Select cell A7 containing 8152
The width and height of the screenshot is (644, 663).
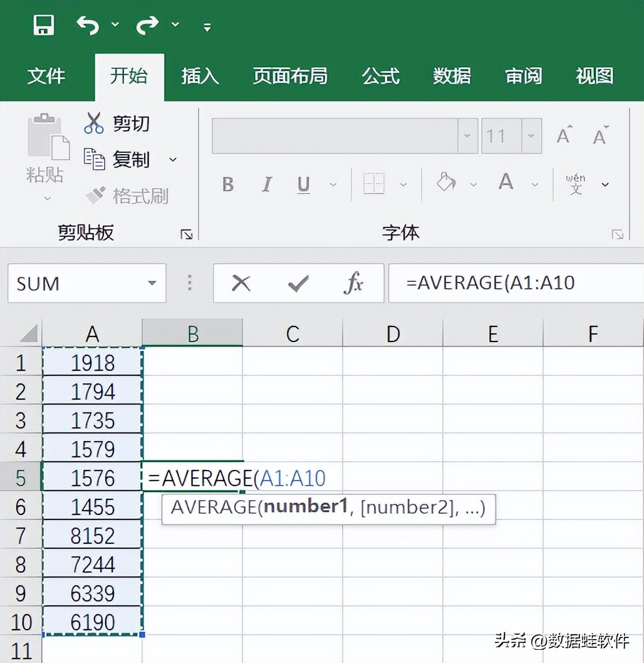[92, 536]
